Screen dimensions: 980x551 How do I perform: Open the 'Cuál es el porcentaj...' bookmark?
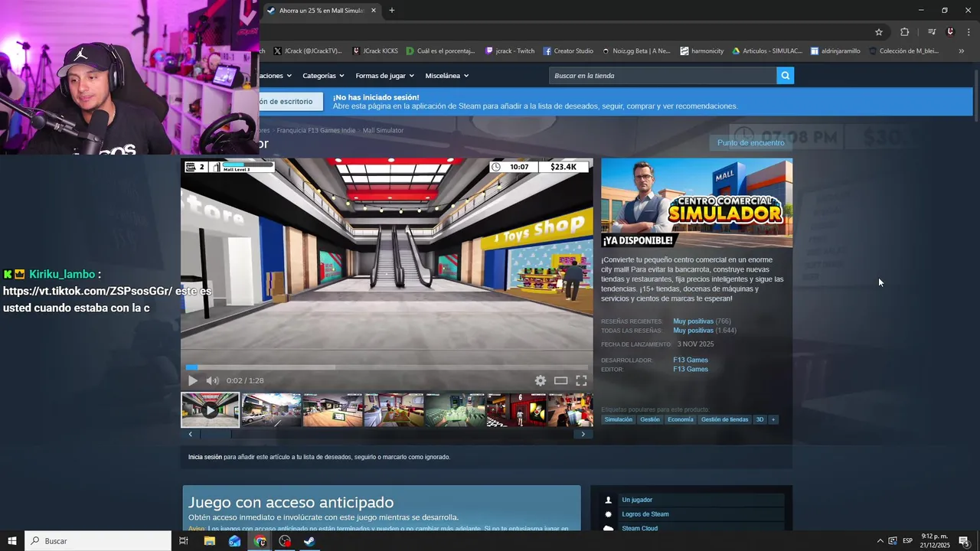441,51
